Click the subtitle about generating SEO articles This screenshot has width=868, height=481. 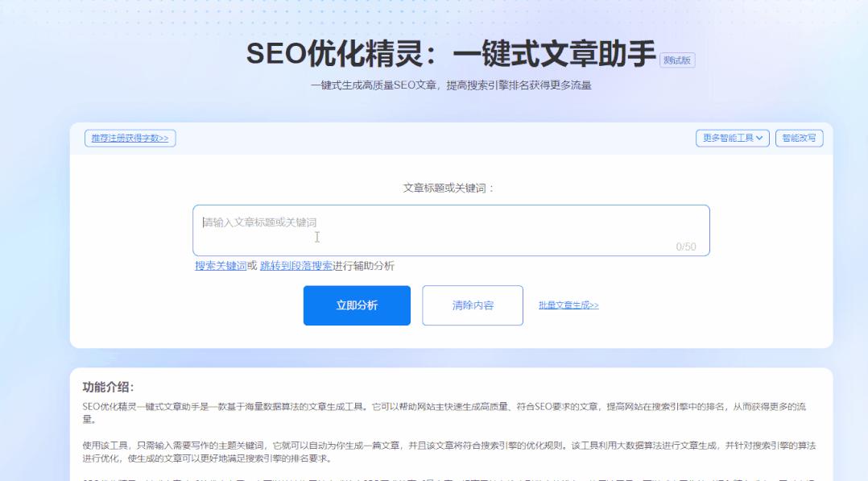pyautogui.click(x=434, y=82)
